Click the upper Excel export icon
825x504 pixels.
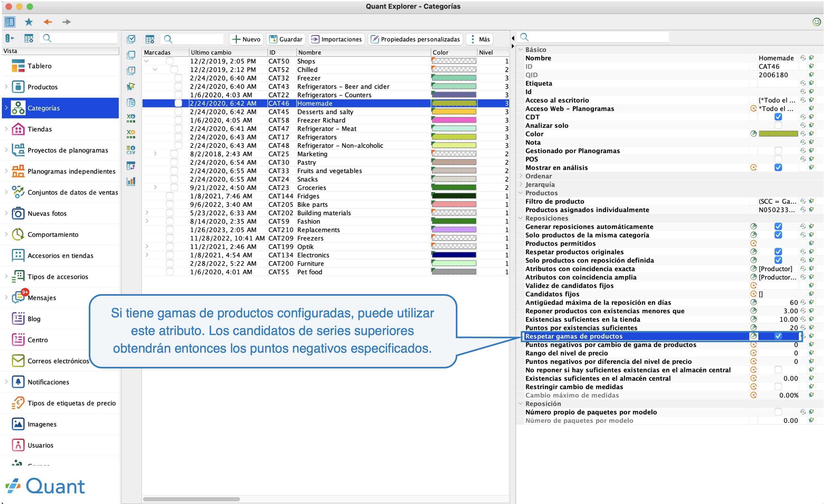[131, 118]
